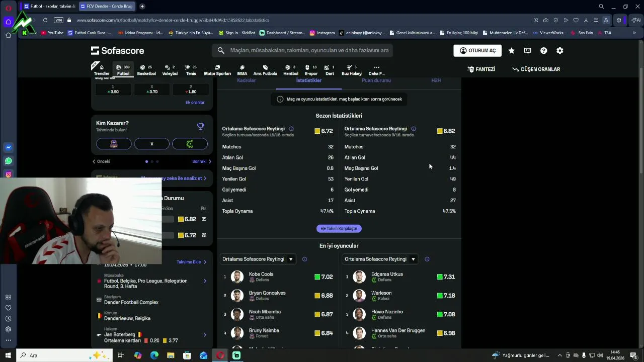Open the scoreboard widget icon in header
Image resolution: width=644 pixels, height=362 pixels.
click(x=527, y=51)
